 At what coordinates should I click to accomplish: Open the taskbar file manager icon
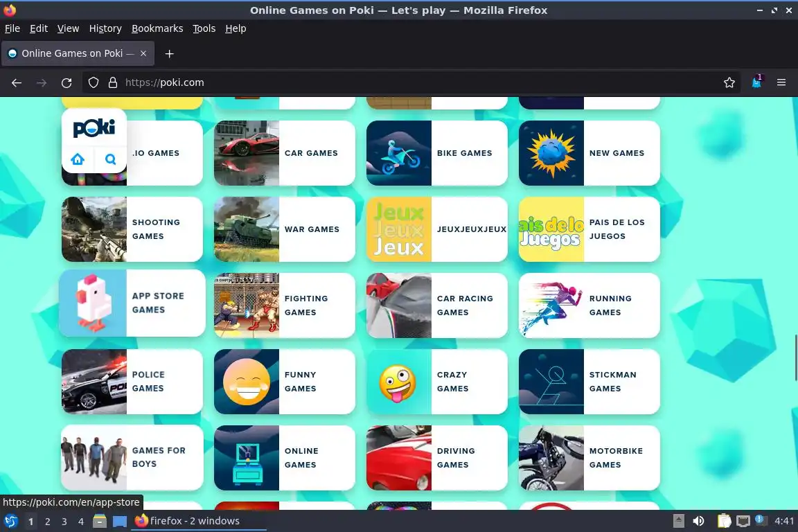pyautogui.click(x=100, y=522)
